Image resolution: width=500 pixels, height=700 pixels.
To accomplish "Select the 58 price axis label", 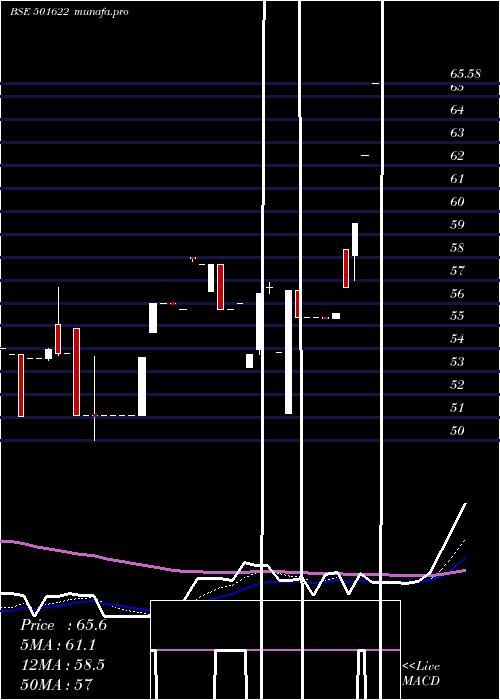I will pos(457,248).
